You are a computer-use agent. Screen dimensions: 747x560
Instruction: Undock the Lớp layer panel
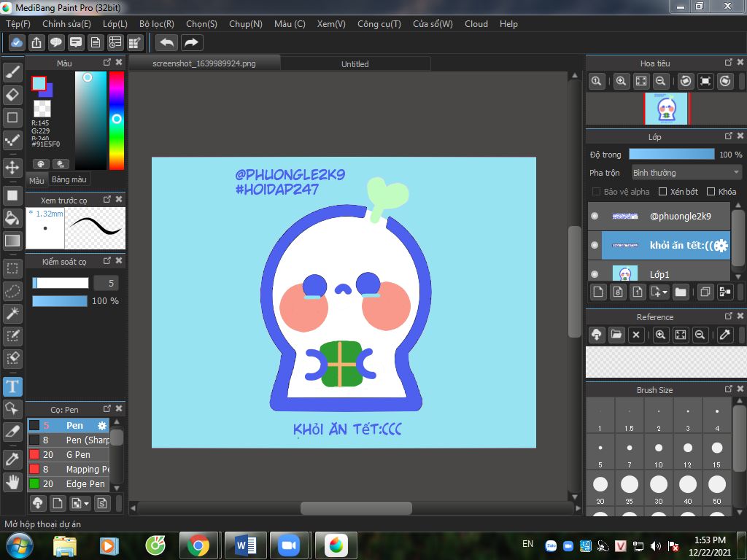pyautogui.click(x=729, y=136)
